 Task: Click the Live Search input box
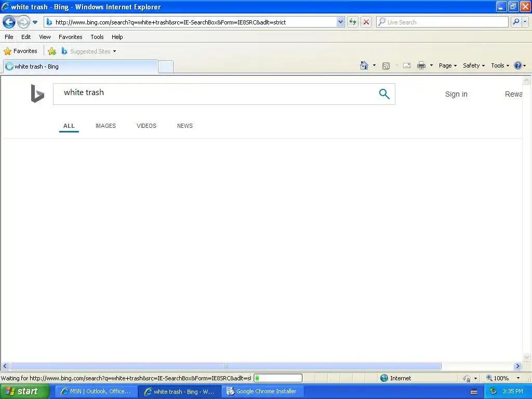(x=443, y=22)
